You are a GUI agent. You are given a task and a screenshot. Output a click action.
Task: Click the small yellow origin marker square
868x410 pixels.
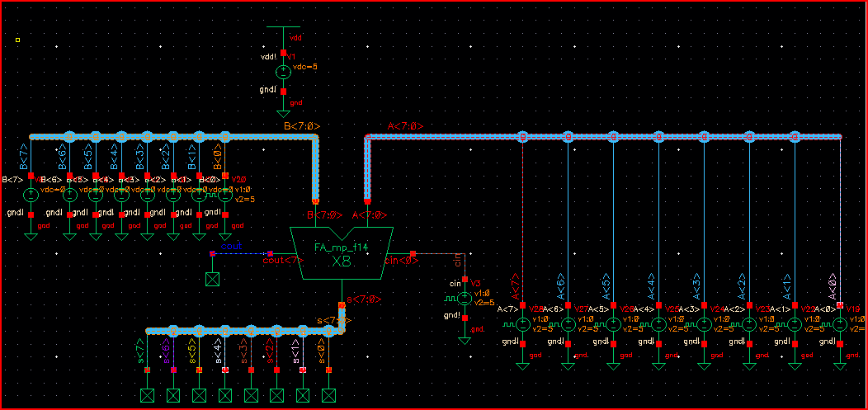point(17,40)
